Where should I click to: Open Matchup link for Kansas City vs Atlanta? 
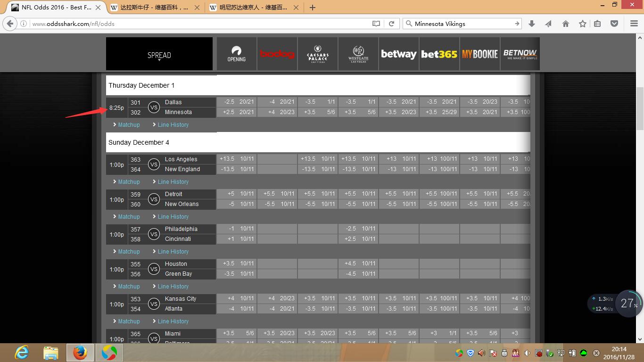coord(129,321)
